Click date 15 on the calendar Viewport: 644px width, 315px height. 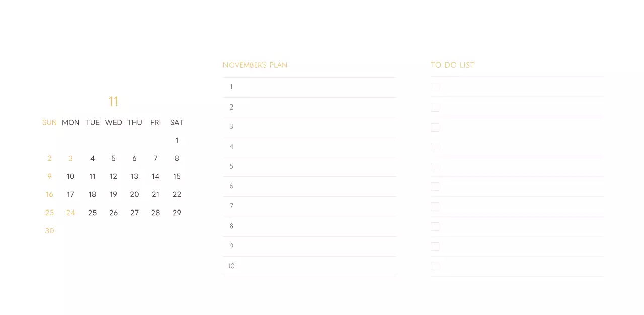pyautogui.click(x=177, y=176)
